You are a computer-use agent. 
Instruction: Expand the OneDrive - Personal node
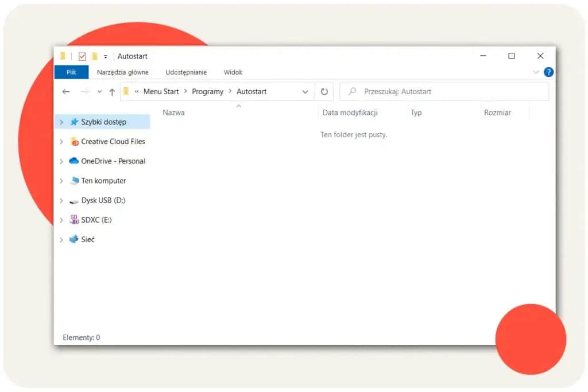pos(61,161)
